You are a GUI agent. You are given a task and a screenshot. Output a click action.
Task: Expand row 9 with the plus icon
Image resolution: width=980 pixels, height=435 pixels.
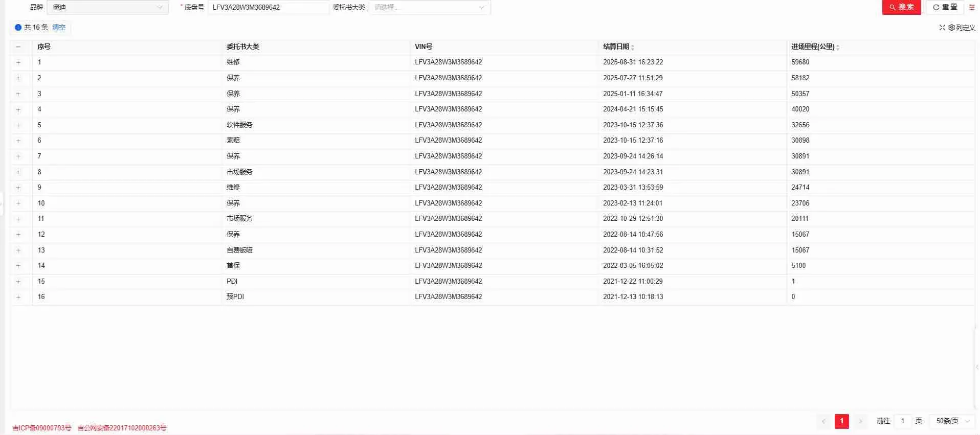[x=18, y=188]
